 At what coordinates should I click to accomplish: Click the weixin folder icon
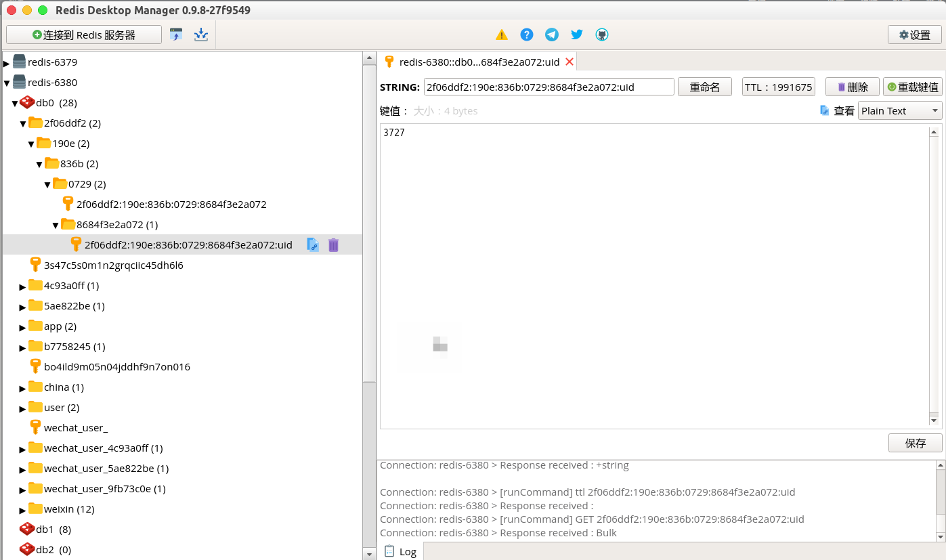click(35, 508)
